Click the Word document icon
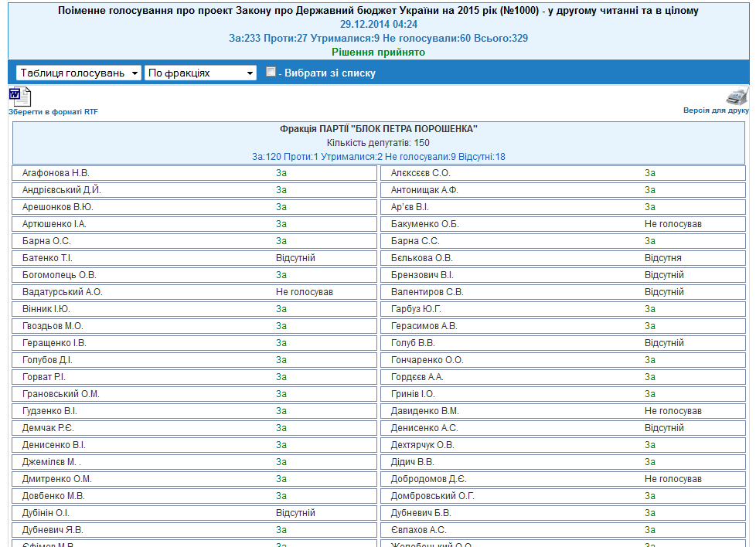Image resolution: width=756 pixels, height=547 pixels. pyautogui.click(x=20, y=97)
